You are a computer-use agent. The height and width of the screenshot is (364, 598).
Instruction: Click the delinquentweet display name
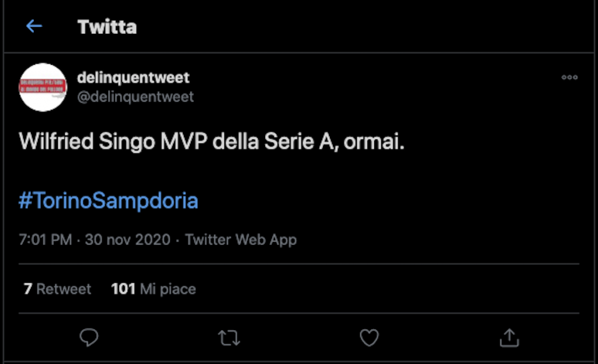[133, 78]
